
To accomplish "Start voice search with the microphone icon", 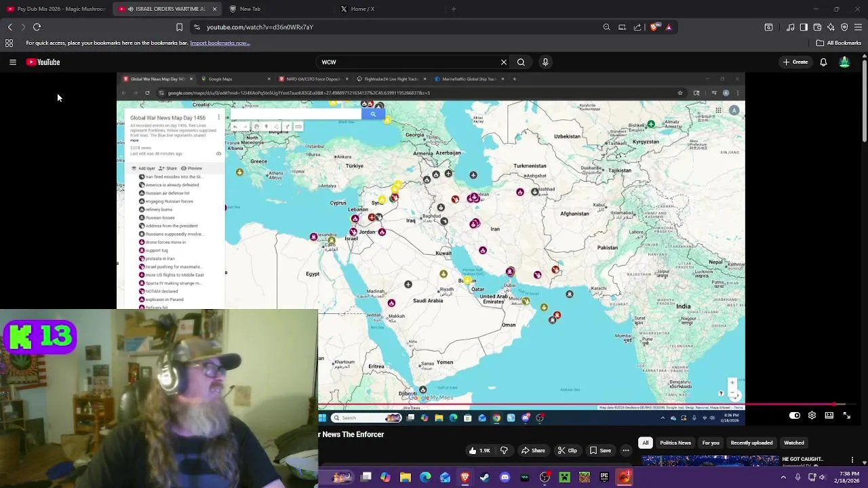I will [x=545, y=62].
